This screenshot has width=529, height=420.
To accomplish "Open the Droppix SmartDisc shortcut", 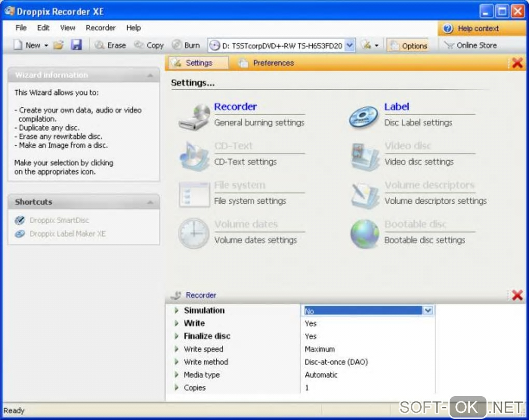I will click(x=59, y=220).
